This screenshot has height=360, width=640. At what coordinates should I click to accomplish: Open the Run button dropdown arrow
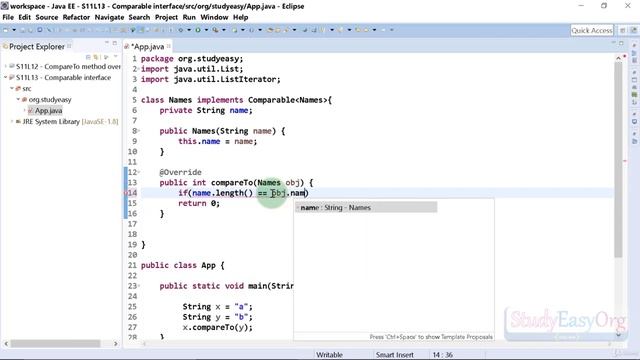[206, 30]
